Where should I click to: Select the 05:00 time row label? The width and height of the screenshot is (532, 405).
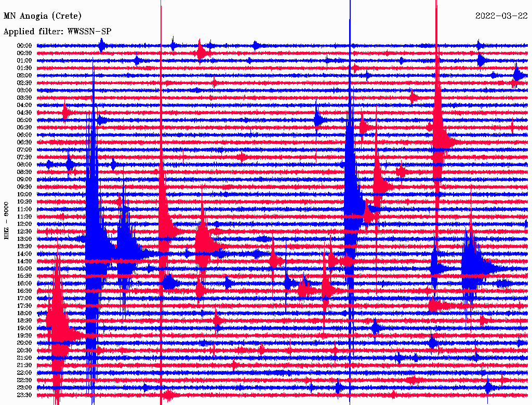24,120
